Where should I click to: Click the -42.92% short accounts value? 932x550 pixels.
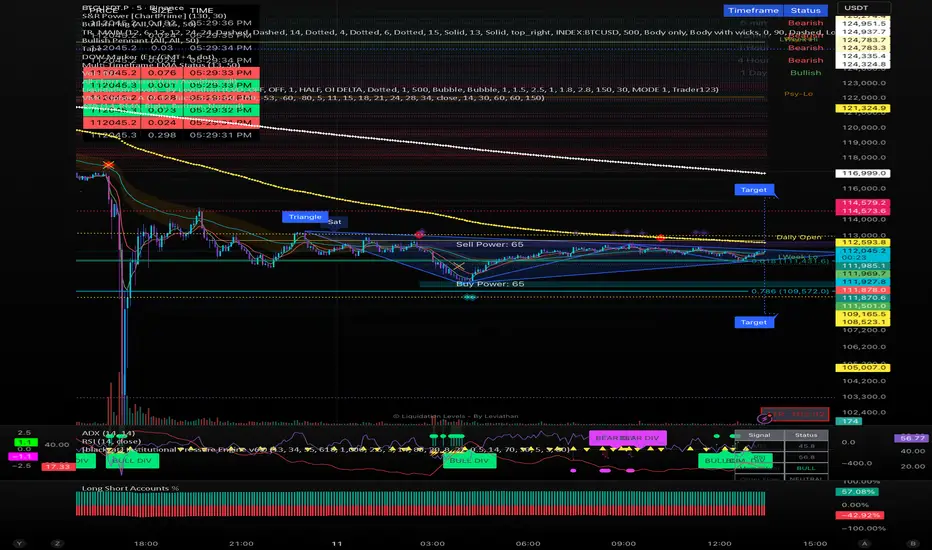coord(859,515)
